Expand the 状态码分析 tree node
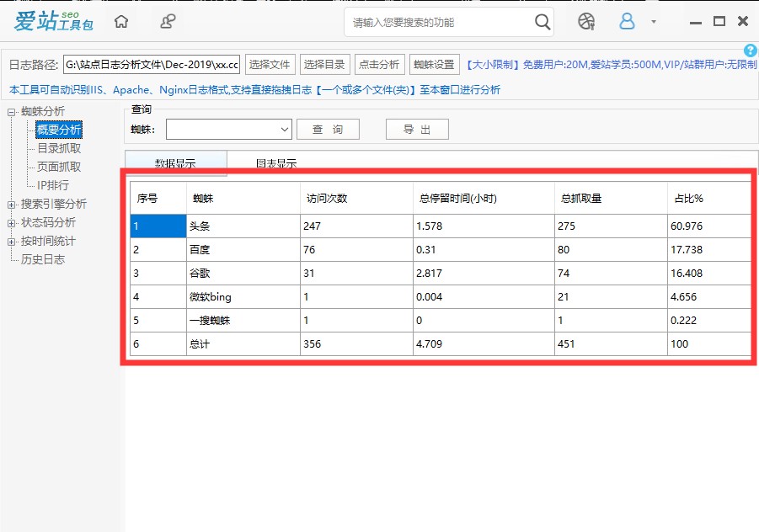 11,223
